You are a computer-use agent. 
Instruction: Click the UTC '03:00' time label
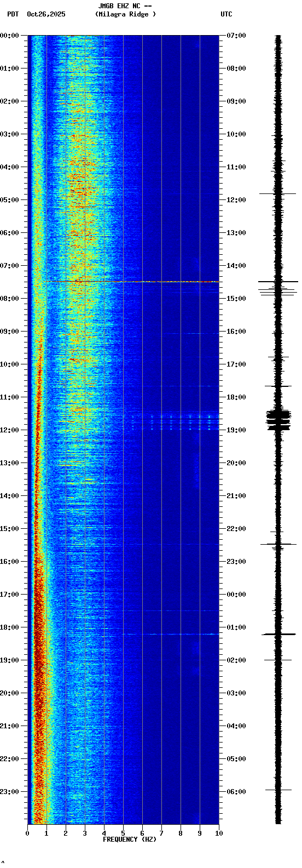236,693
